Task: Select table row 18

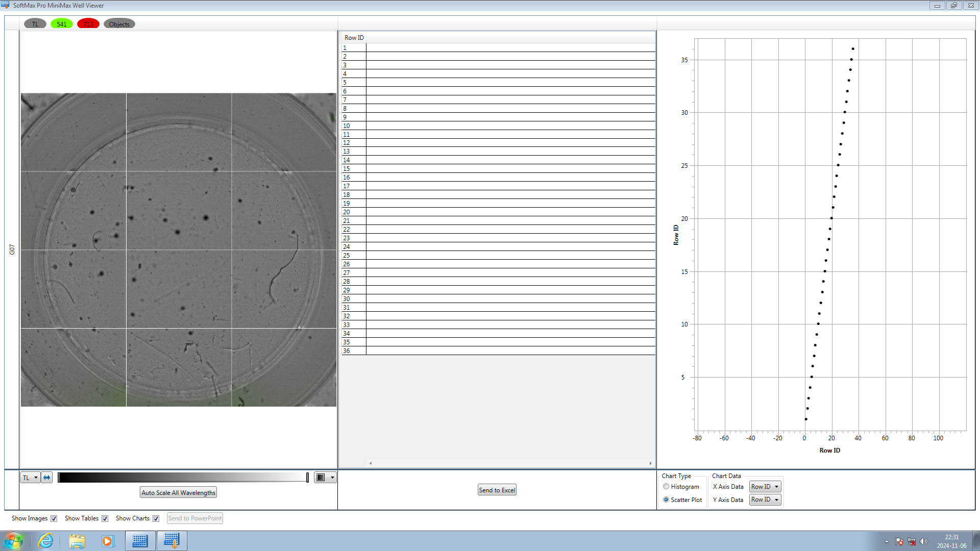Action: tap(498, 195)
